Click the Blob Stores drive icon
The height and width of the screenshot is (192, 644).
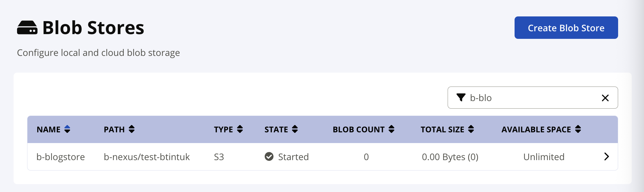[x=27, y=28]
